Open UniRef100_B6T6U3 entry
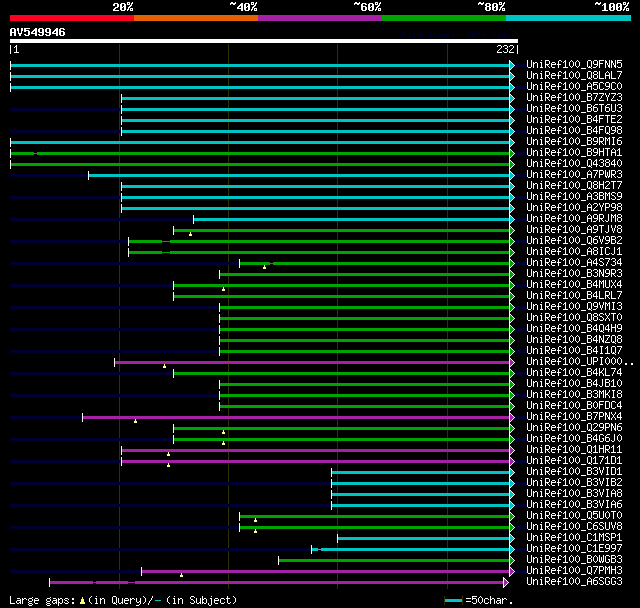 tap(574, 109)
